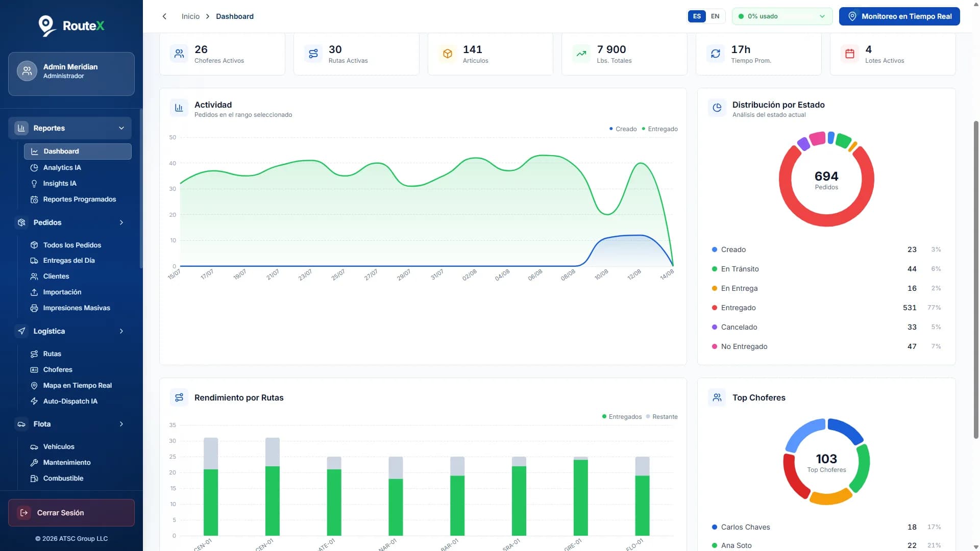This screenshot has height=551, width=980.
Task: Click Monitoreo en Tiempo Real button
Action: click(x=899, y=16)
